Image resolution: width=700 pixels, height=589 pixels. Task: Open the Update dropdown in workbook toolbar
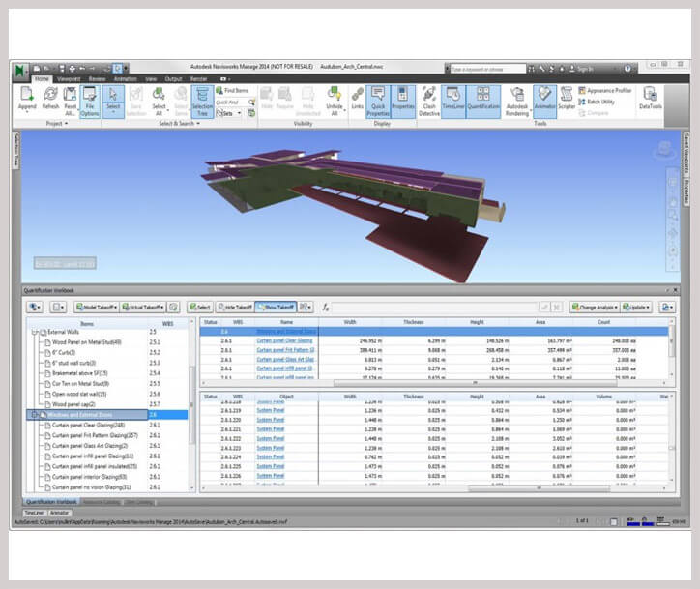point(636,308)
